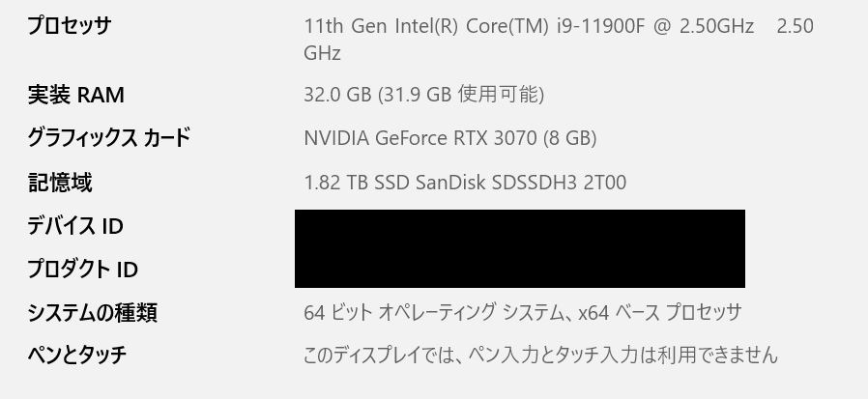Click the black redacted ID box

pyautogui.click(x=519, y=248)
